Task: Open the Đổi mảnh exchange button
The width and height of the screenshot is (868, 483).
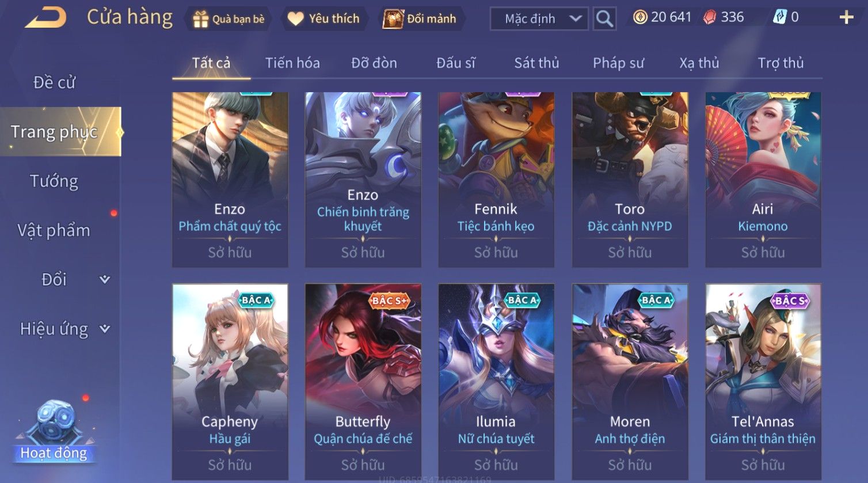Action: tap(421, 19)
